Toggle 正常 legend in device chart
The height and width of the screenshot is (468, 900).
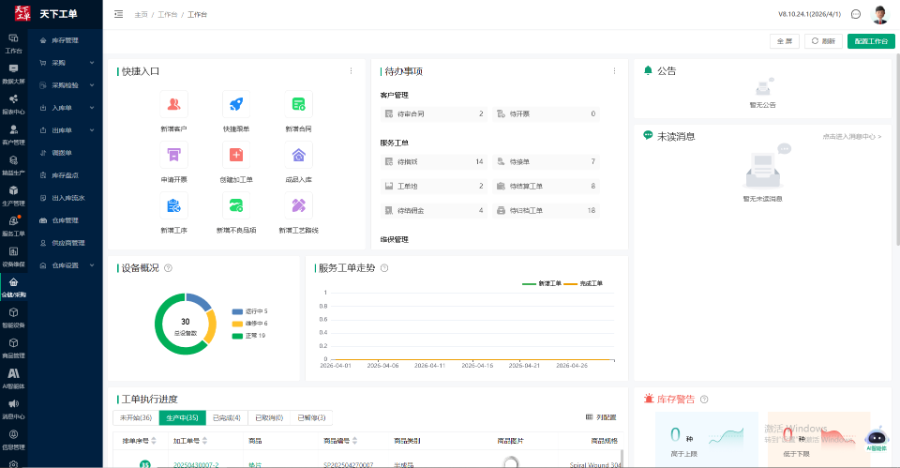pos(249,335)
